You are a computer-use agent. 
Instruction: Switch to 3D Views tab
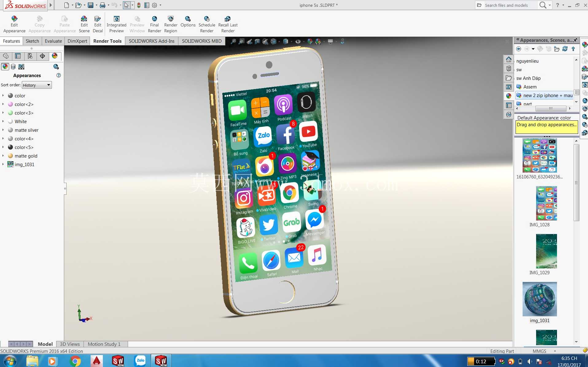click(x=70, y=344)
